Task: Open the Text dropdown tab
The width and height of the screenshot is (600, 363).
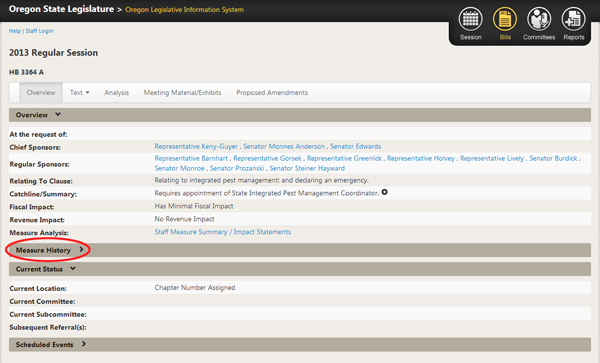Action: [80, 93]
